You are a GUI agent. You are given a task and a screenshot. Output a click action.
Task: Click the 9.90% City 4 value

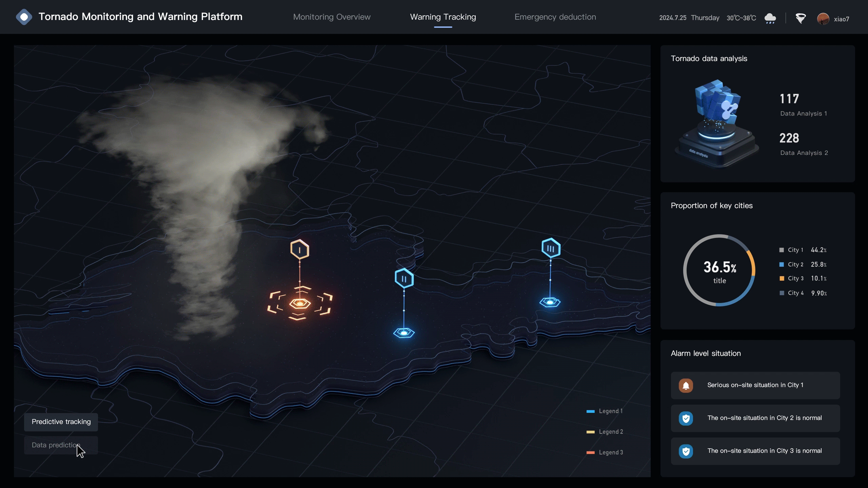(x=819, y=293)
